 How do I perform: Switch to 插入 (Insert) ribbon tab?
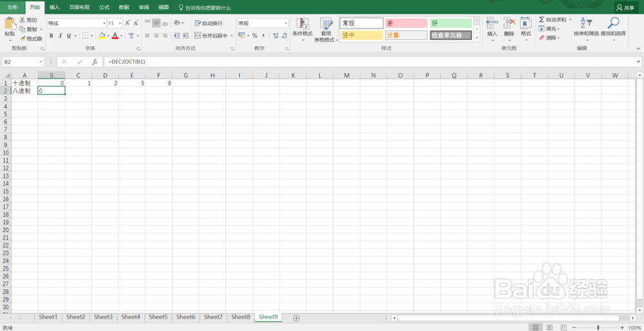(x=54, y=7)
